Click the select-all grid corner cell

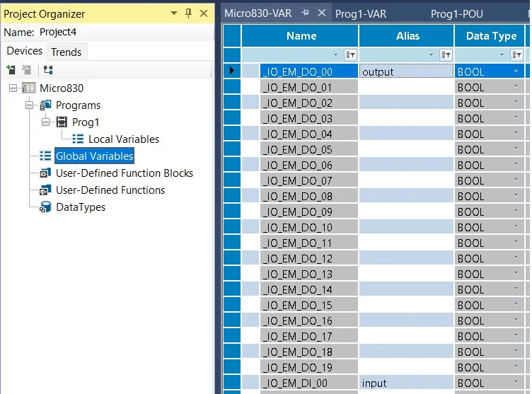pyautogui.click(x=232, y=35)
